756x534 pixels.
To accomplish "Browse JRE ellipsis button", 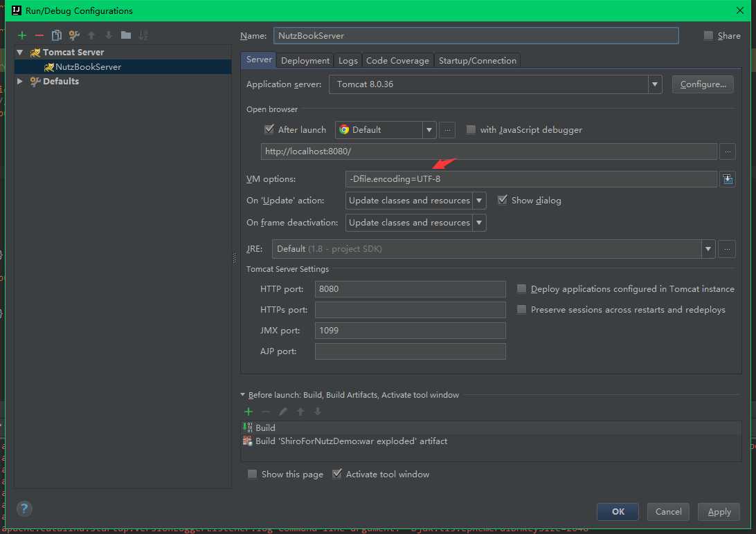I will 727,249.
